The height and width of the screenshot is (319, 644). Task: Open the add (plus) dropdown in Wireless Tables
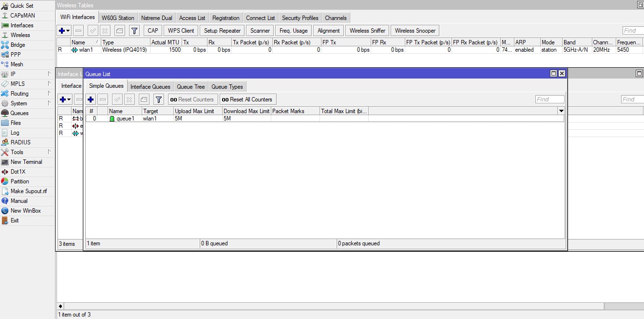64,30
